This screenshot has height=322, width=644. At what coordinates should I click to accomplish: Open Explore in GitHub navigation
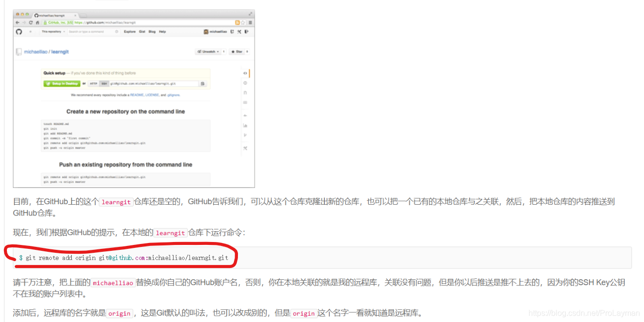point(130,31)
